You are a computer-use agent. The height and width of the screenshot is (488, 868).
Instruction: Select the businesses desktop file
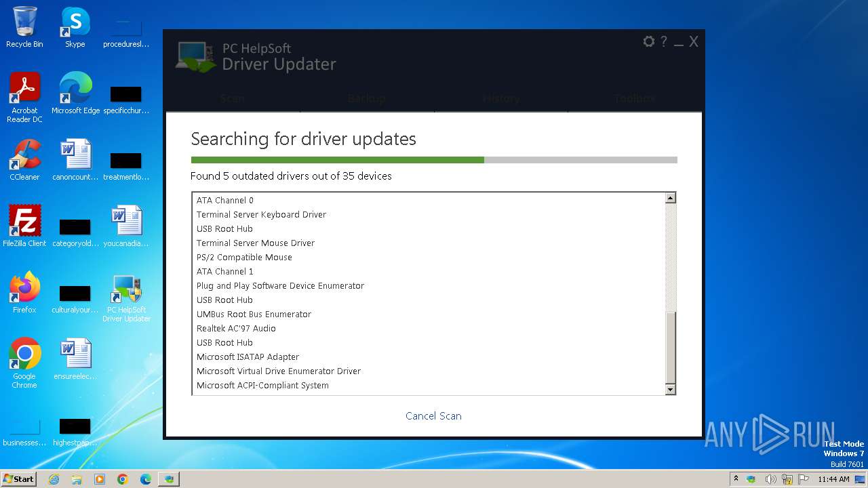click(24, 431)
